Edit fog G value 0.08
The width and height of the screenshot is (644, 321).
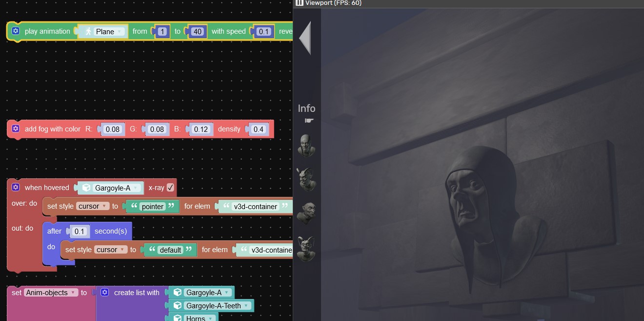coord(157,129)
